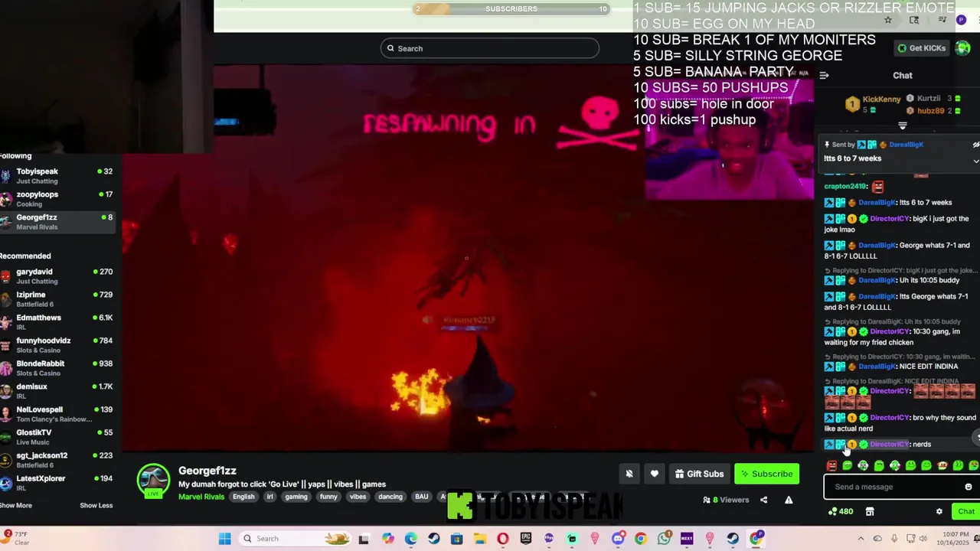
Task: Select Georgef1zz in the Following list
Action: (x=57, y=222)
